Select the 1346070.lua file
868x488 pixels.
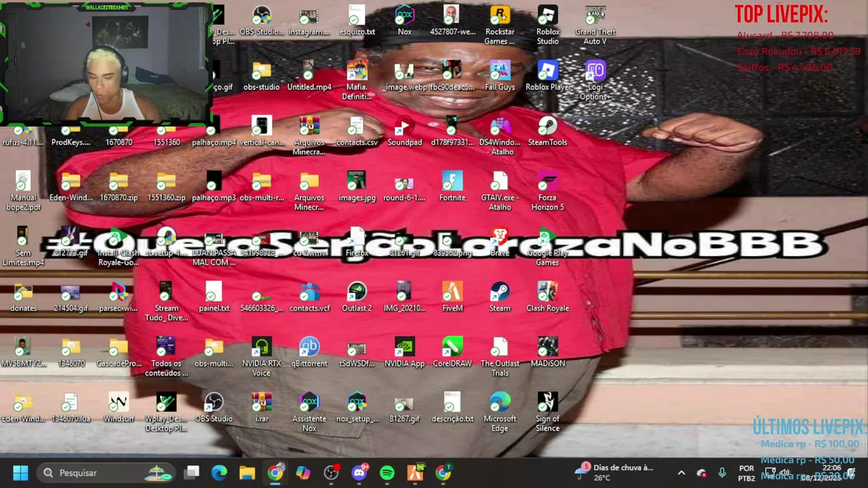pyautogui.click(x=71, y=408)
